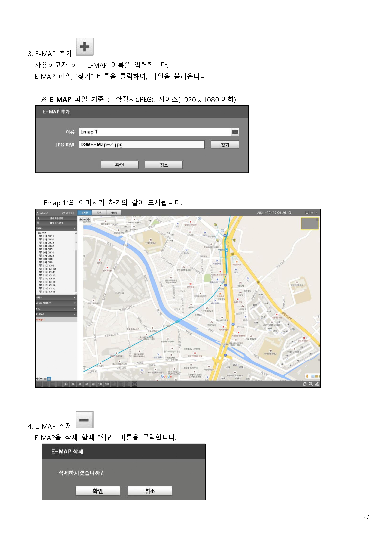Click the fullscreen layout icon in bottom bar

(134, 384)
